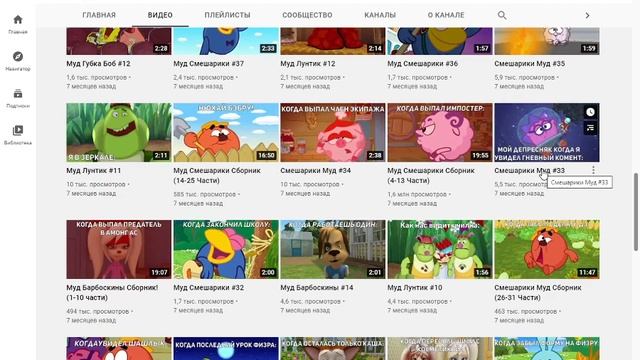The height and width of the screenshot is (360, 640).
Task: Play the top-row thumbnail with 2:28 duration
Action: 119,41
